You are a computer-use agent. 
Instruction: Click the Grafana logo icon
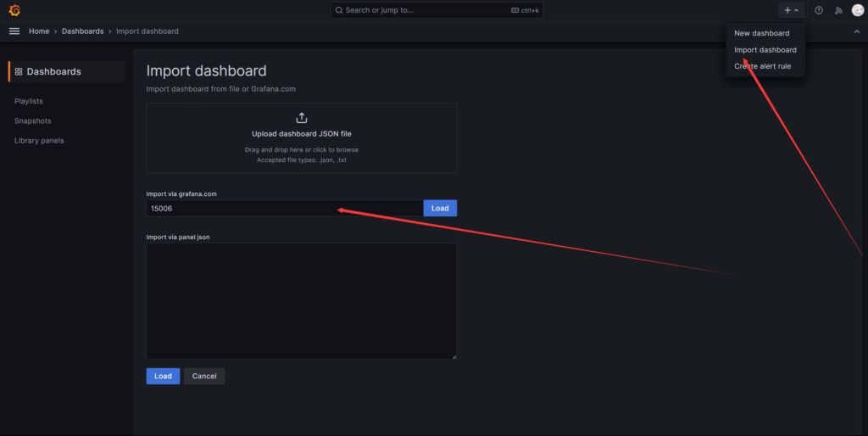[15, 10]
